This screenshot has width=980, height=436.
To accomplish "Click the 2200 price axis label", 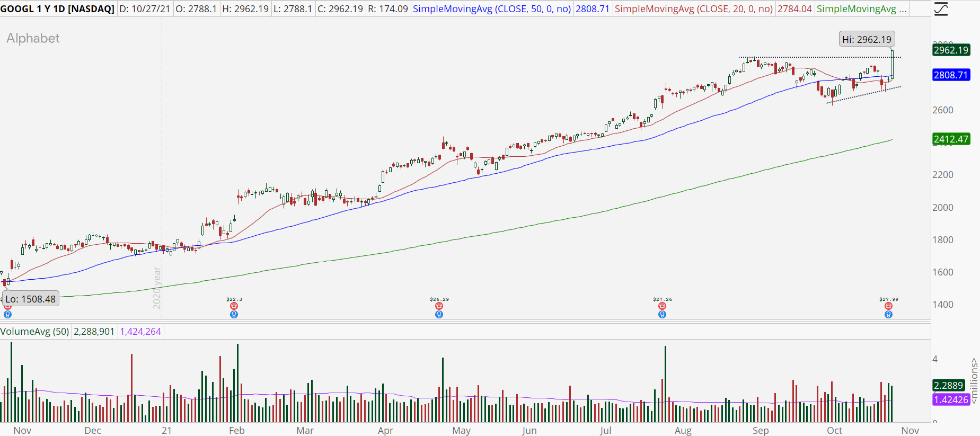I will (943, 174).
